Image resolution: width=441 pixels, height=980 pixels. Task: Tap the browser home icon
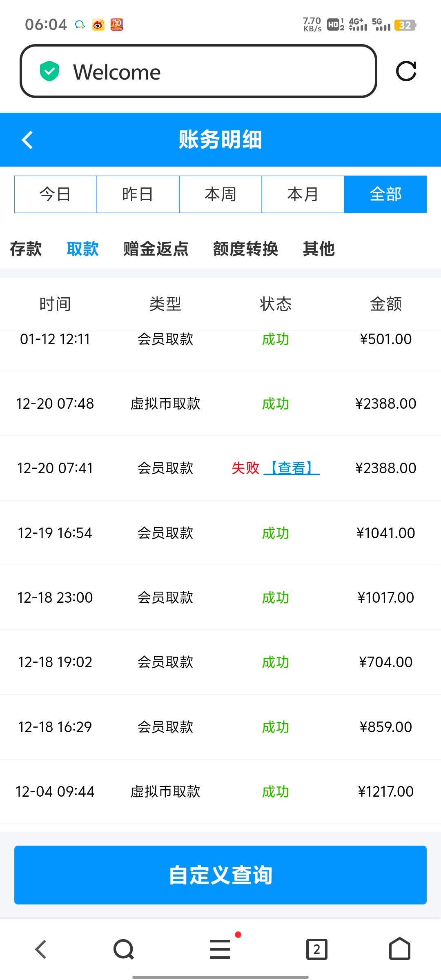[399, 949]
